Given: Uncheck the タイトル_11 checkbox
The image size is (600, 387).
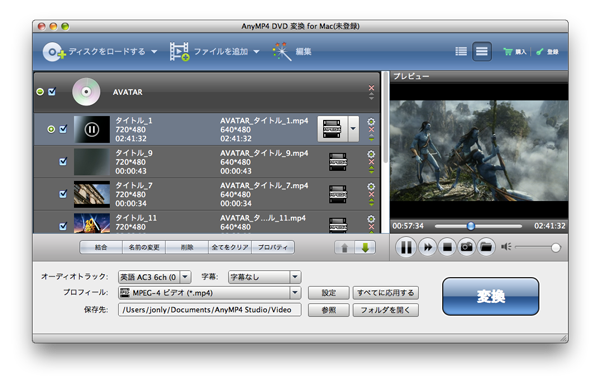Looking at the screenshot, I should [x=63, y=226].
